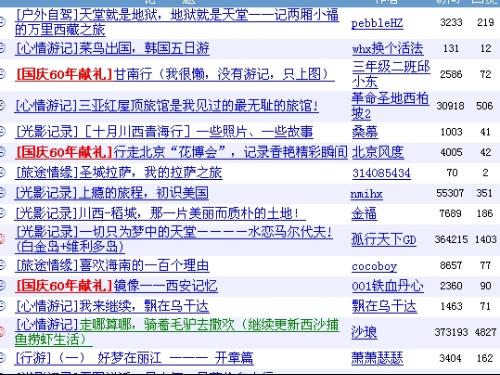The width and height of the screenshot is (500, 375).
Task: Click author name 沙琅
Action: pyautogui.click(x=364, y=332)
